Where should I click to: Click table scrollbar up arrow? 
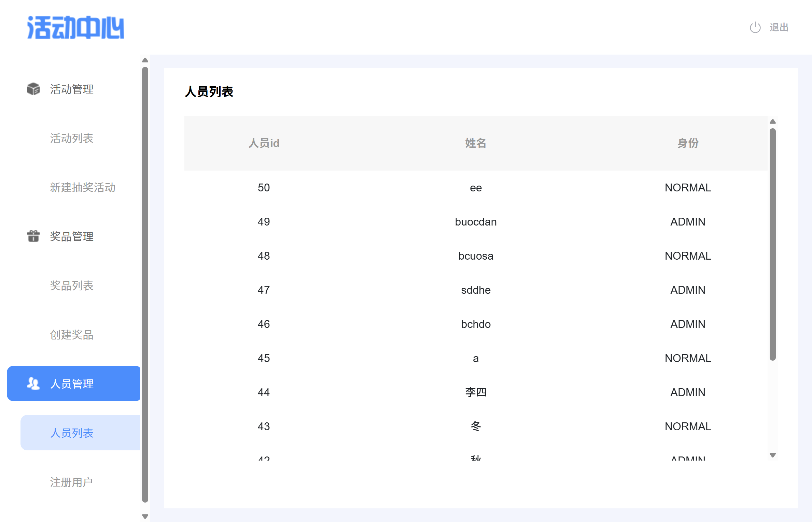click(773, 121)
